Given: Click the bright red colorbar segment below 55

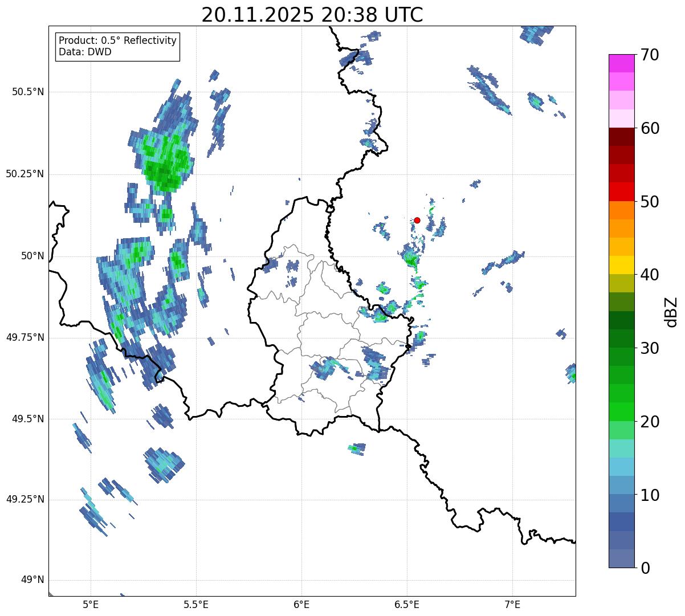Looking at the screenshot, I should pyautogui.click(x=621, y=192).
